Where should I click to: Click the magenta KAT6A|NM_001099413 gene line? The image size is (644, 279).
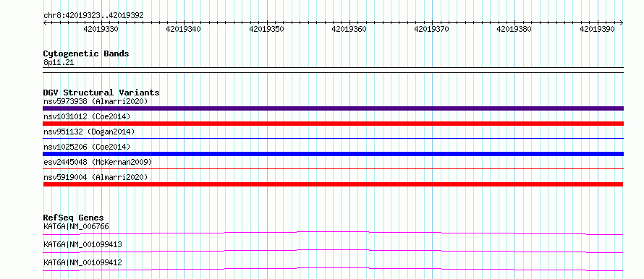pos(333,251)
